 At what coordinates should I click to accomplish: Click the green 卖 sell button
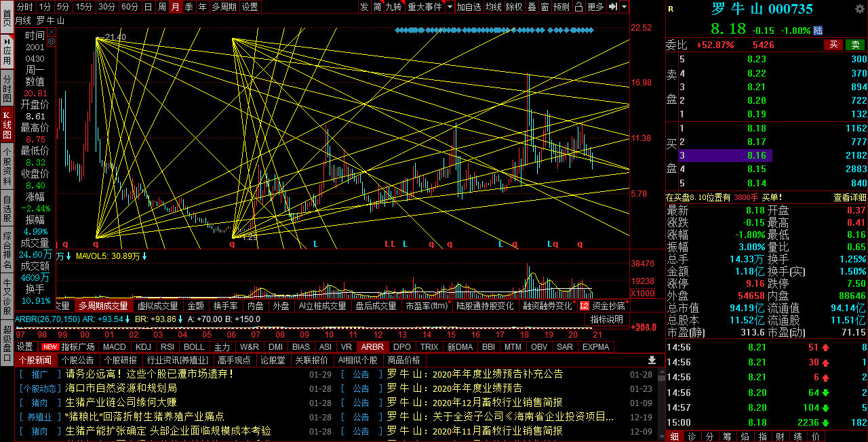tap(855, 45)
